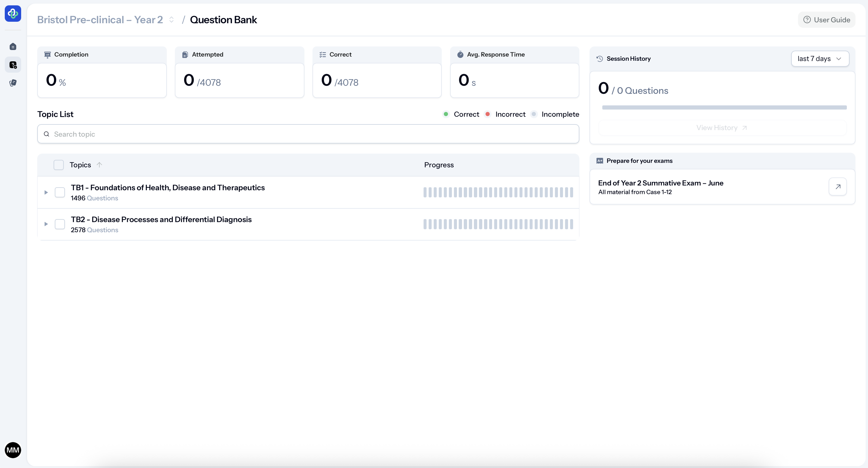This screenshot has height=468, width=868.
Task: Sort topics using the arrow icon
Action: [99, 165]
